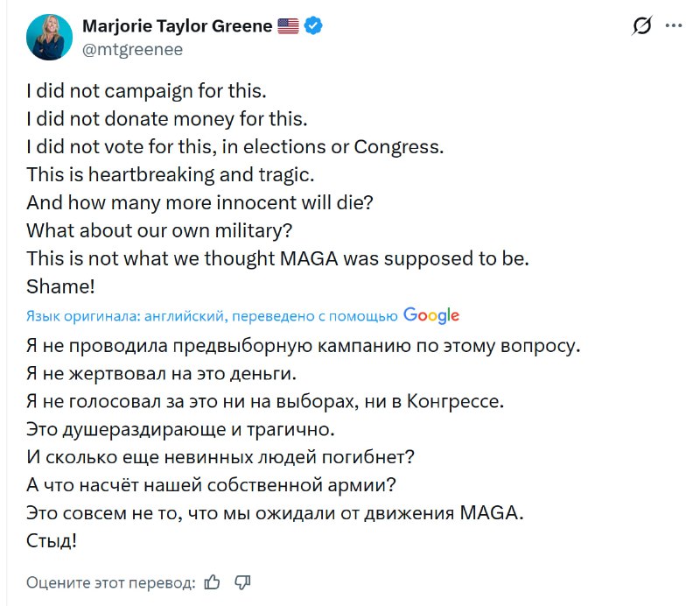Click the line 'Это душераздирающе и трагично.'

(x=180, y=429)
